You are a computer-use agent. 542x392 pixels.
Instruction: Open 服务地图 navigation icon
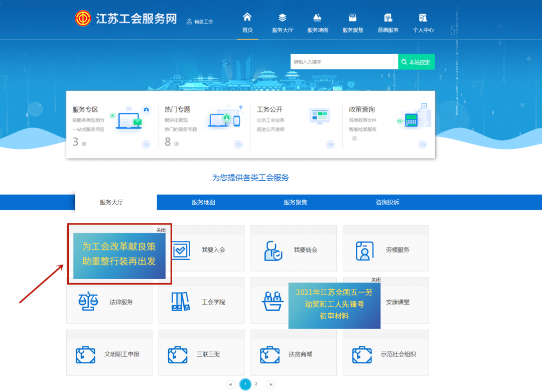[x=317, y=18]
